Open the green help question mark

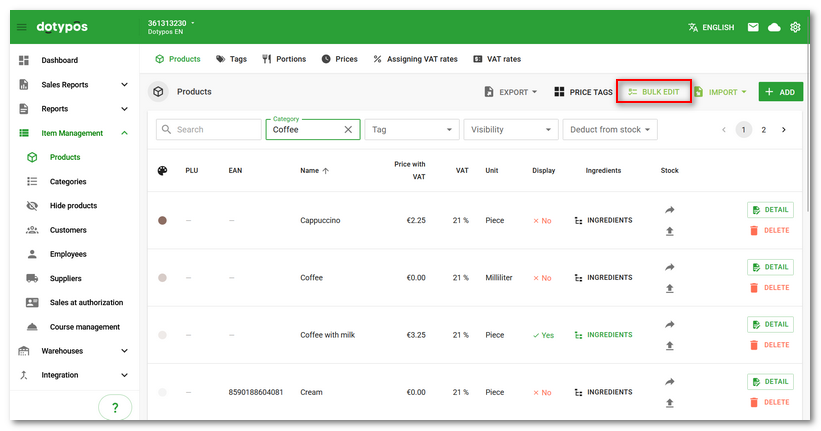[115, 407]
